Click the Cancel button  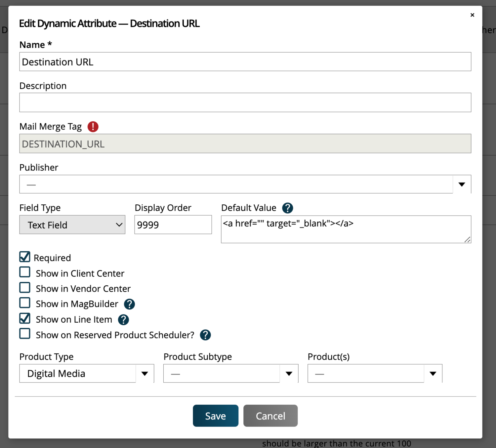click(270, 416)
